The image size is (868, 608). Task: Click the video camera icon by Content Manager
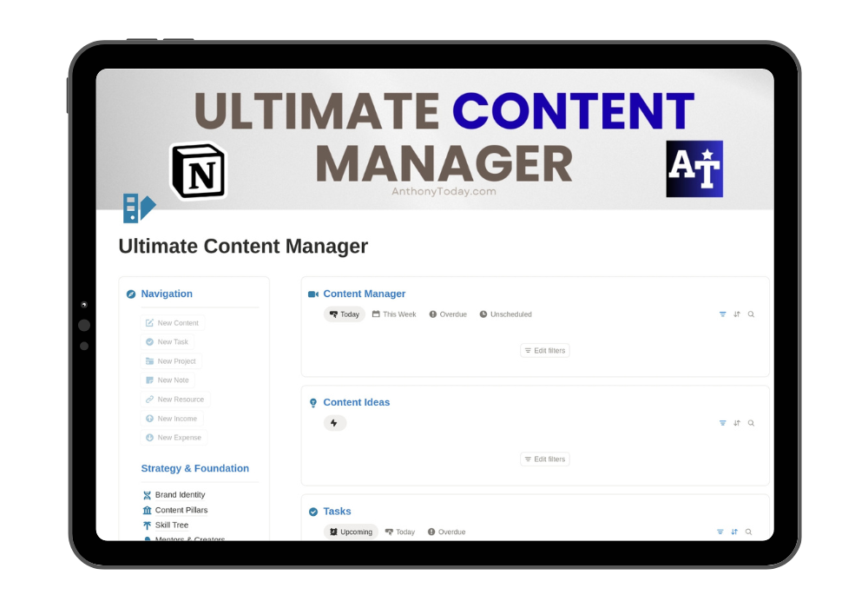(313, 294)
